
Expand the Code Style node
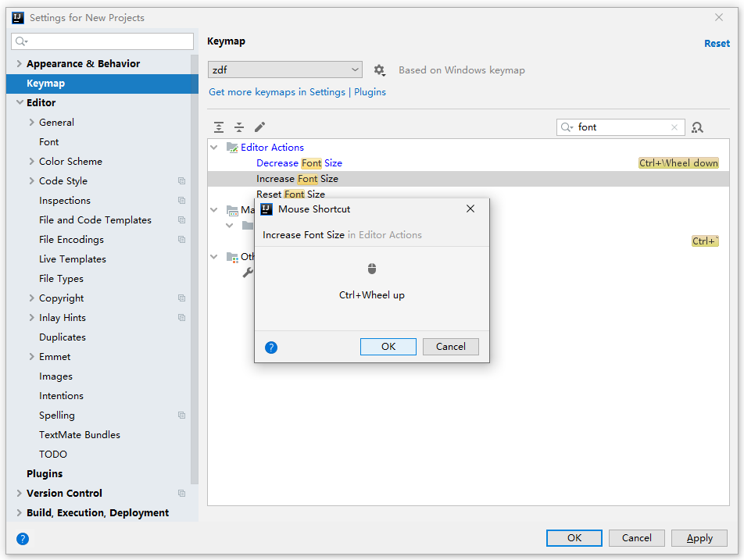(32, 180)
